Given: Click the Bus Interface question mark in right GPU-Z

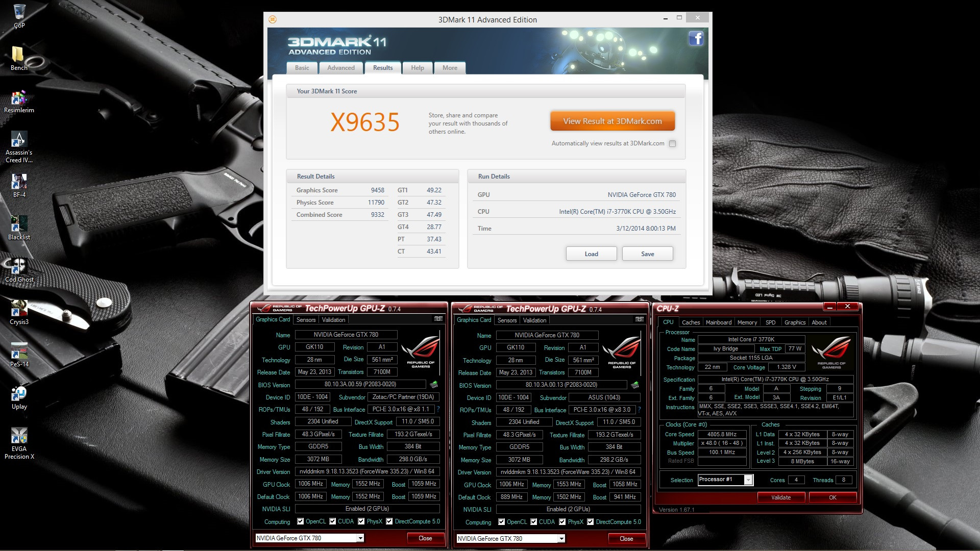Looking at the screenshot, I should click(639, 410).
